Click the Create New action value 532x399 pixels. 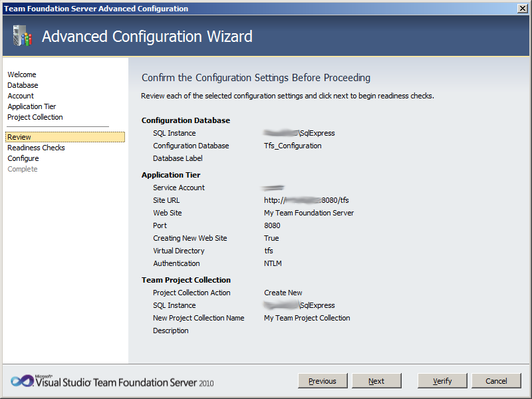pyautogui.click(x=283, y=293)
